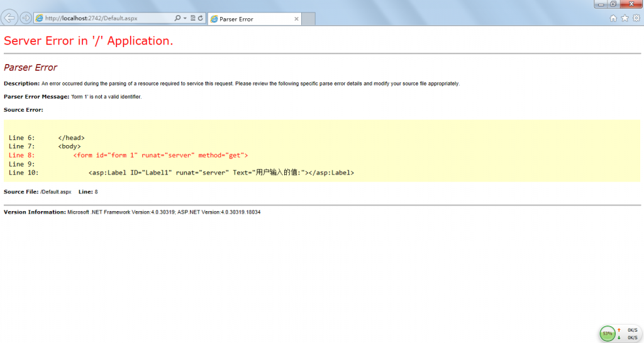Open the Favorites star icon
644x343 pixels.
pyautogui.click(x=625, y=18)
